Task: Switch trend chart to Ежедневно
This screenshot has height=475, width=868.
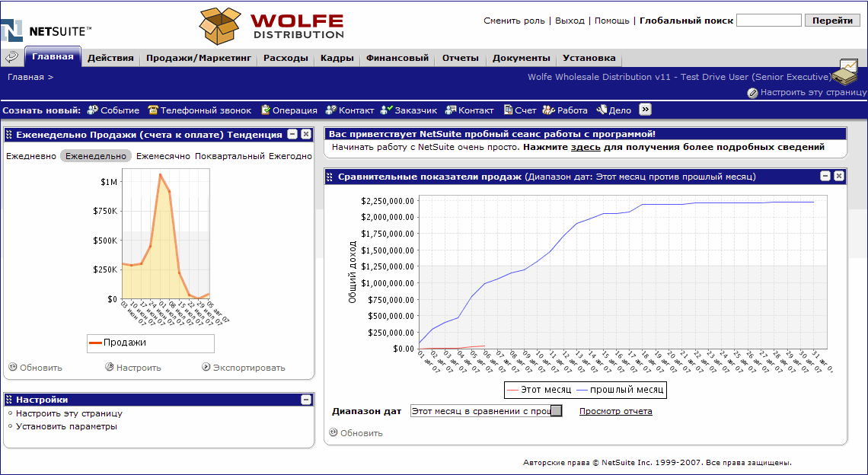Action: (31, 156)
